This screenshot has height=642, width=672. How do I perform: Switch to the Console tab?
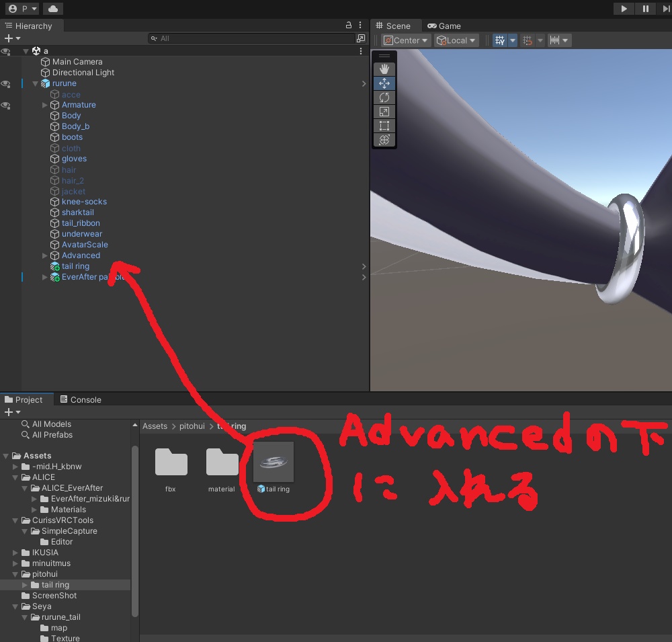pyautogui.click(x=81, y=400)
